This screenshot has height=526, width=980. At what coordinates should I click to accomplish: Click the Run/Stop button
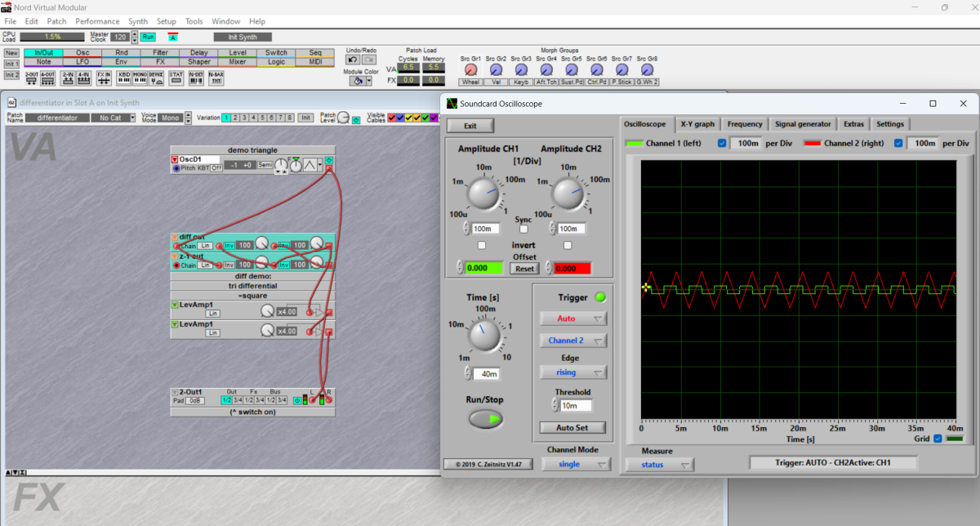pyautogui.click(x=485, y=419)
